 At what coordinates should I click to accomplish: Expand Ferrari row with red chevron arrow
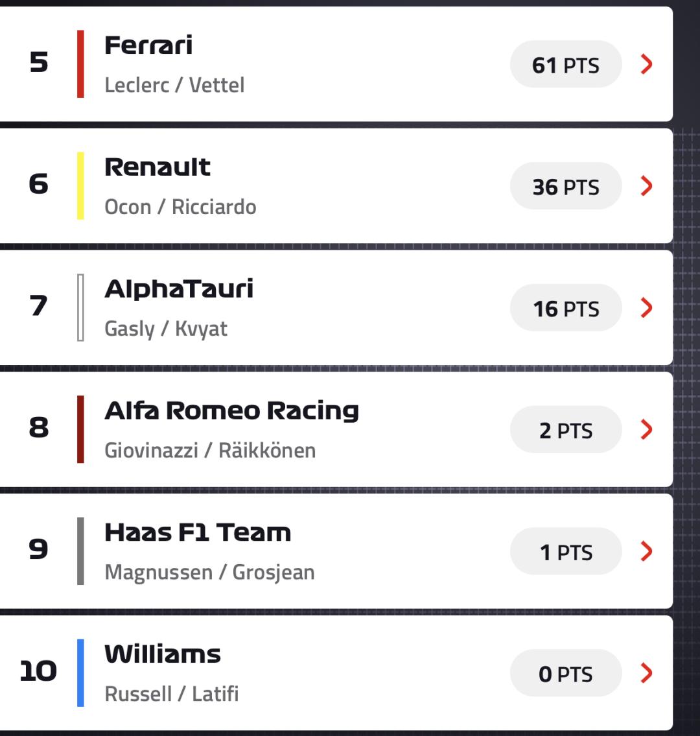pyautogui.click(x=646, y=64)
